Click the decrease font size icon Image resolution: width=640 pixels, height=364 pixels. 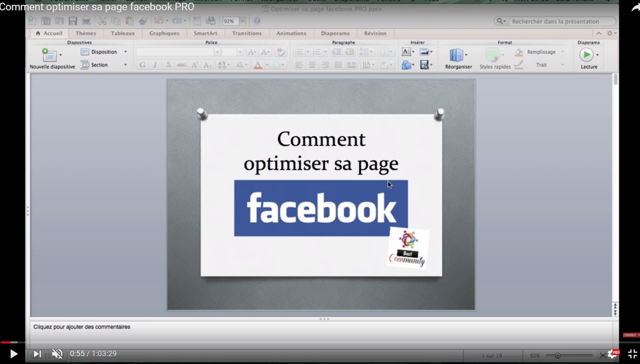click(265, 52)
